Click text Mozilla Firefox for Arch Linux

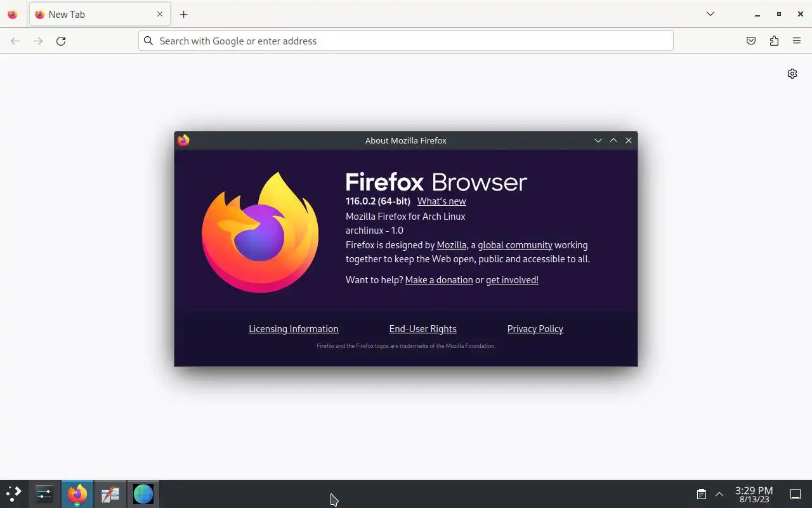405,217
